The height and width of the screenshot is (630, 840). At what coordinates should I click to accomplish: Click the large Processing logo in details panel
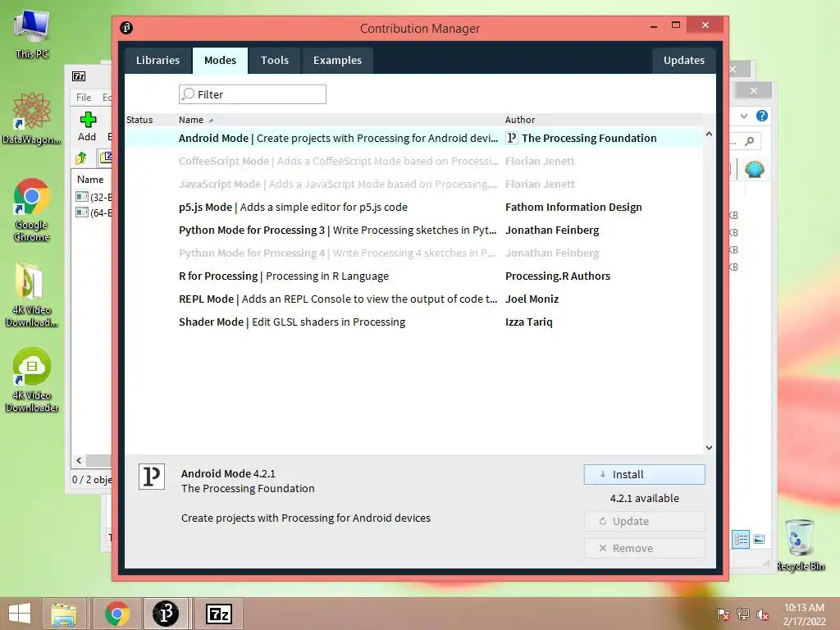152,477
